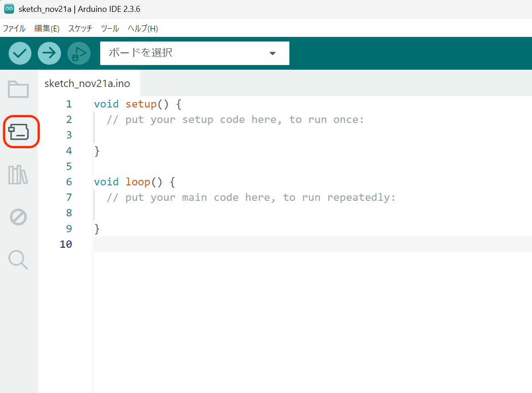Click the dropdown arrow in board selector
This screenshot has height=393, width=532.
click(273, 53)
